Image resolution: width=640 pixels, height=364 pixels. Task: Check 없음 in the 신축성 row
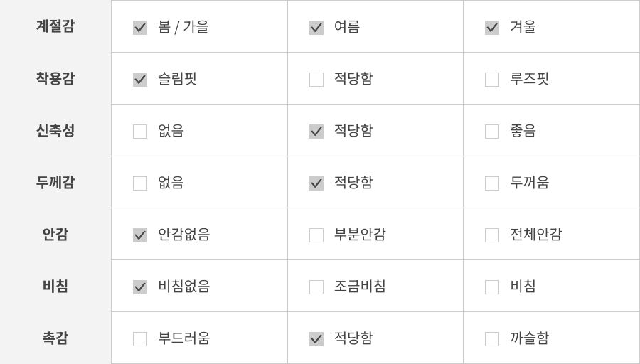point(140,132)
